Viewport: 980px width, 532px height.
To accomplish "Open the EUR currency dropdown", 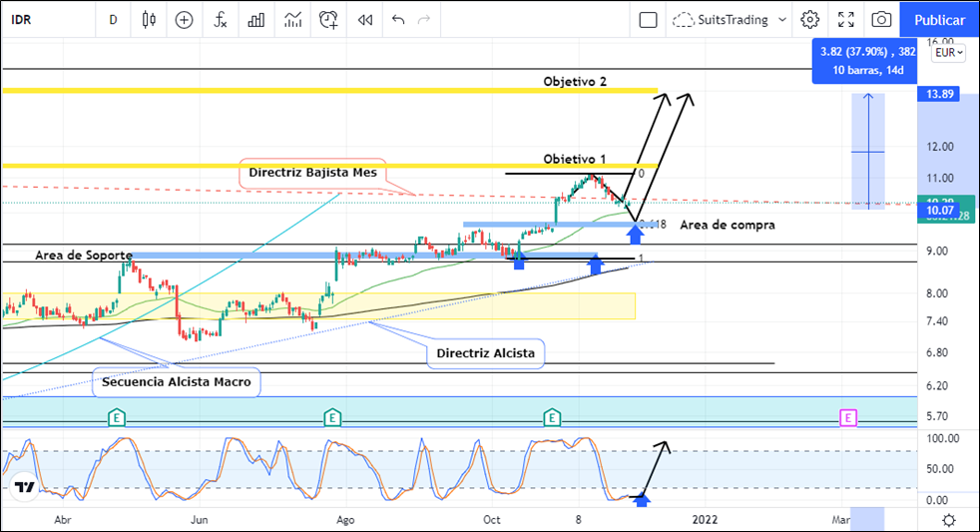I will coord(947,53).
